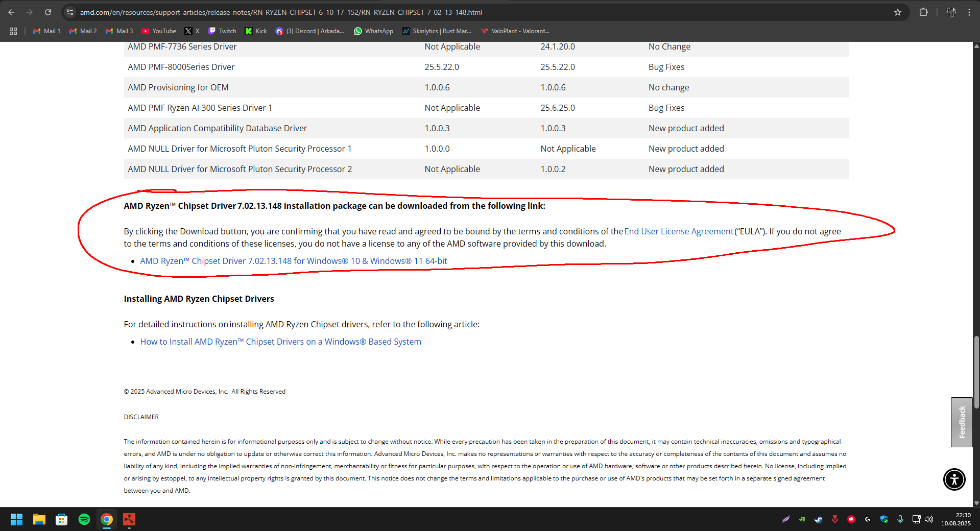Open the Mail 1 bookmark
Screen dimensions: 980x531
coord(46,31)
